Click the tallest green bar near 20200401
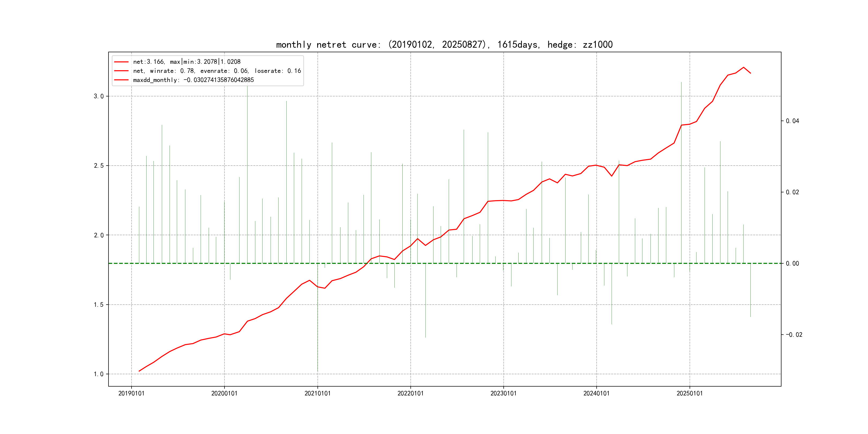 click(x=247, y=169)
